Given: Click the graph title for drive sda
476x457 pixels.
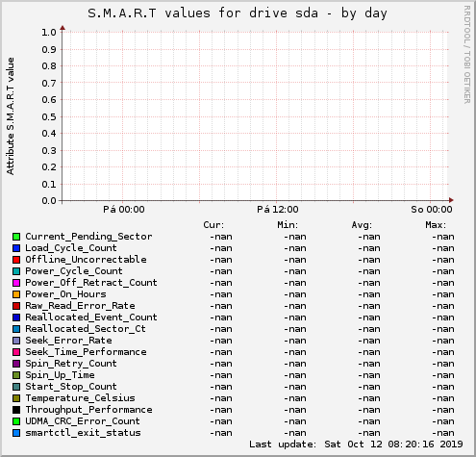Looking at the screenshot, I should pos(238,13).
